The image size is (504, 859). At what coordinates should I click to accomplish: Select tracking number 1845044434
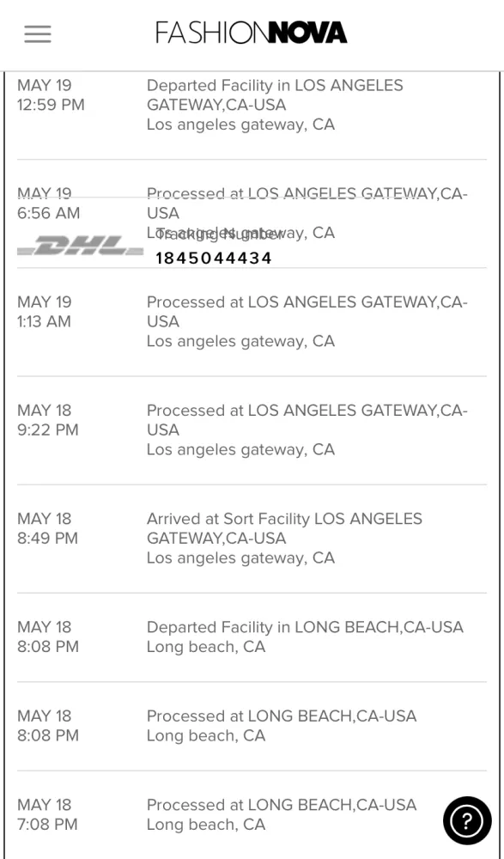click(214, 258)
